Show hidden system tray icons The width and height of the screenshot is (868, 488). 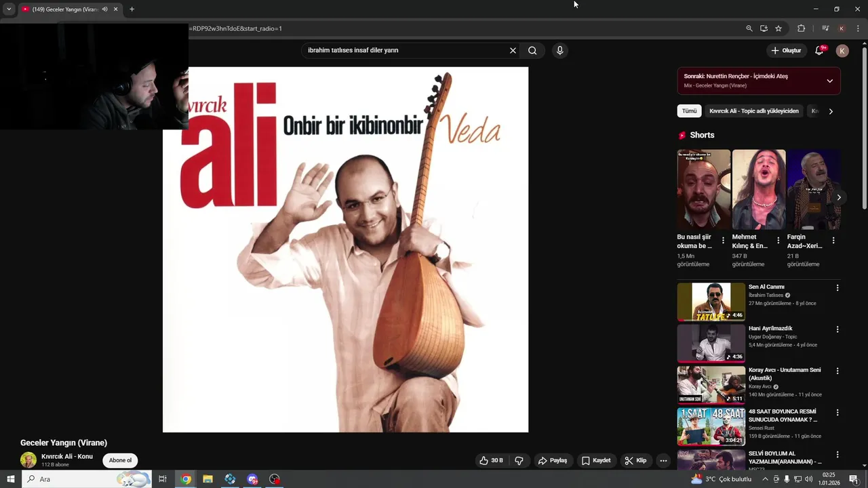766,479
